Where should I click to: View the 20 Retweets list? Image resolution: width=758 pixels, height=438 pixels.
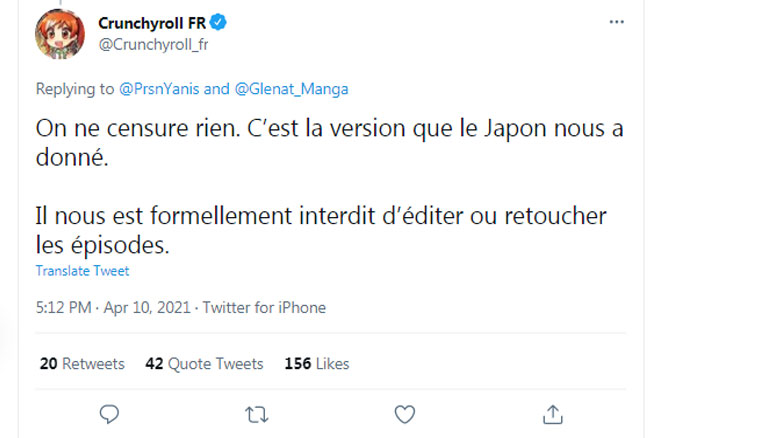[82, 363]
